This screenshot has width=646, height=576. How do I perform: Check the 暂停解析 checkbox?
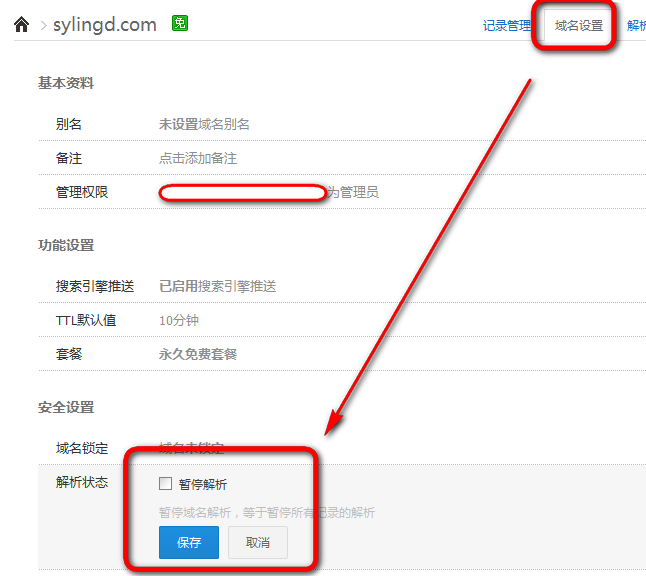pyautogui.click(x=166, y=484)
